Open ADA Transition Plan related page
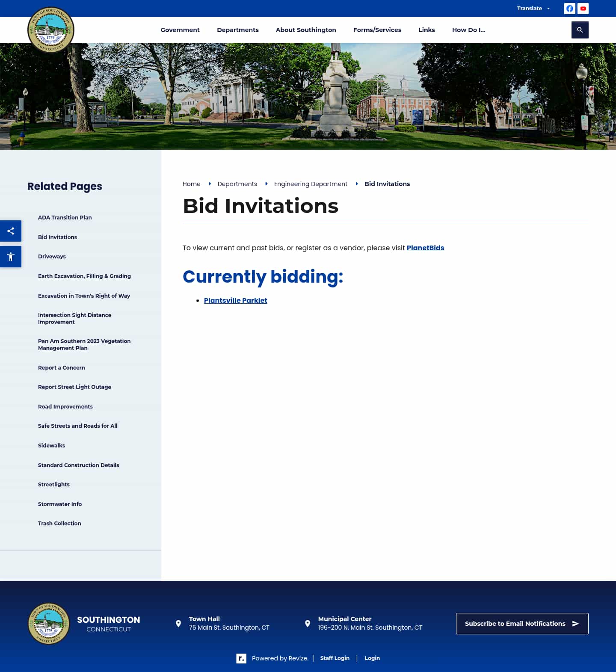This screenshot has width=616, height=672. (65, 217)
